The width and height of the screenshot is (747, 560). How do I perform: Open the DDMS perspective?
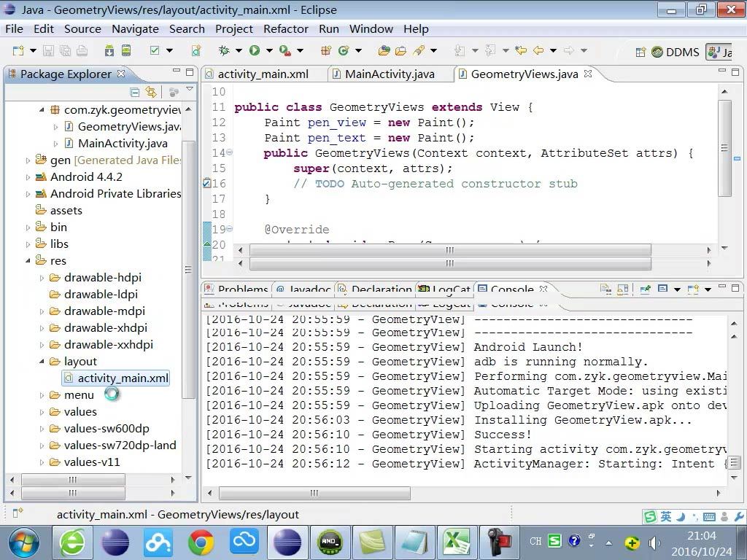coord(675,52)
